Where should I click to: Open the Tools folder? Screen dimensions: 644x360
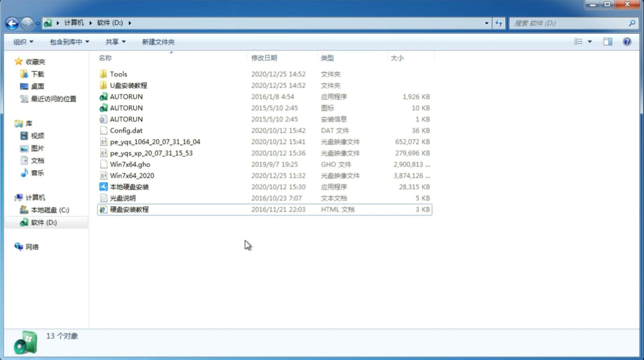click(118, 74)
